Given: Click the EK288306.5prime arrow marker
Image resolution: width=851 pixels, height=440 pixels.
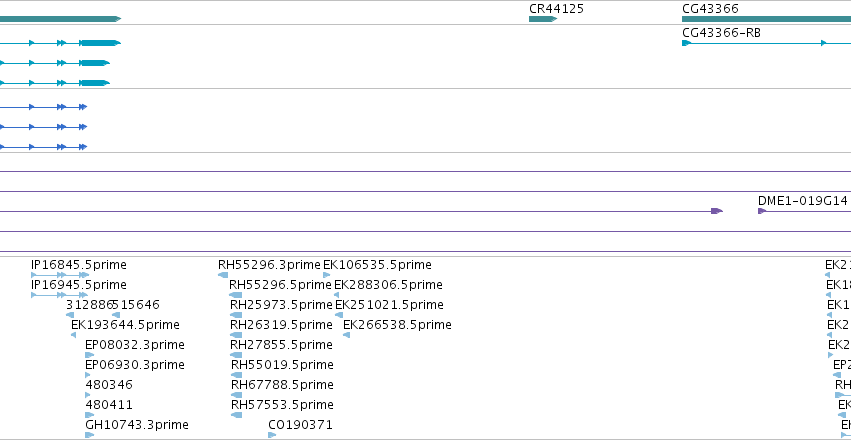Looking at the screenshot, I should pos(336,295).
